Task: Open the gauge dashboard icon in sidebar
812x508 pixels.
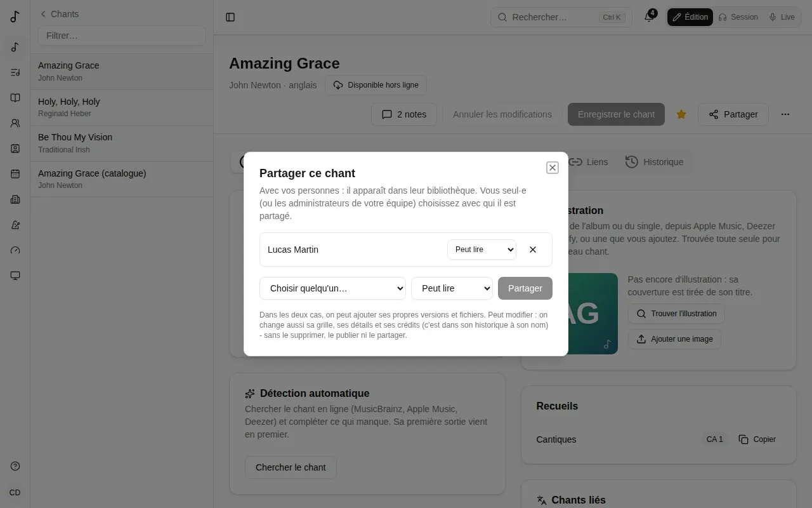Action: pyautogui.click(x=15, y=250)
